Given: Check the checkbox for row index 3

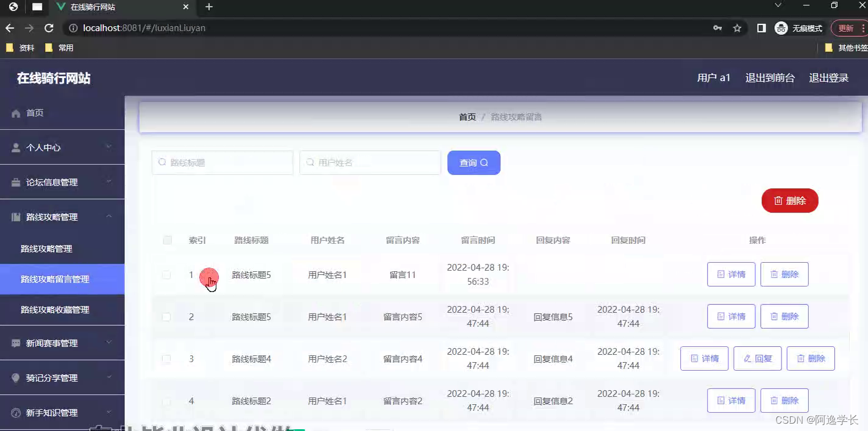Looking at the screenshot, I should (x=166, y=359).
